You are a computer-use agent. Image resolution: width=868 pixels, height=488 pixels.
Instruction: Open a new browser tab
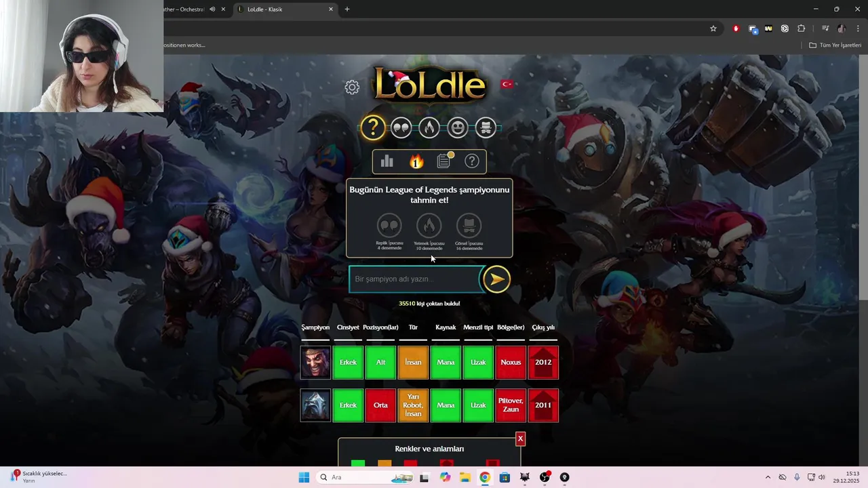[x=347, y=9]
